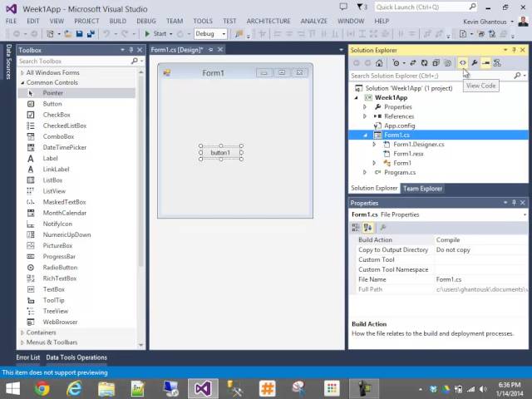Open the FILE menu
532x399 pixels.
pos(11,21)
